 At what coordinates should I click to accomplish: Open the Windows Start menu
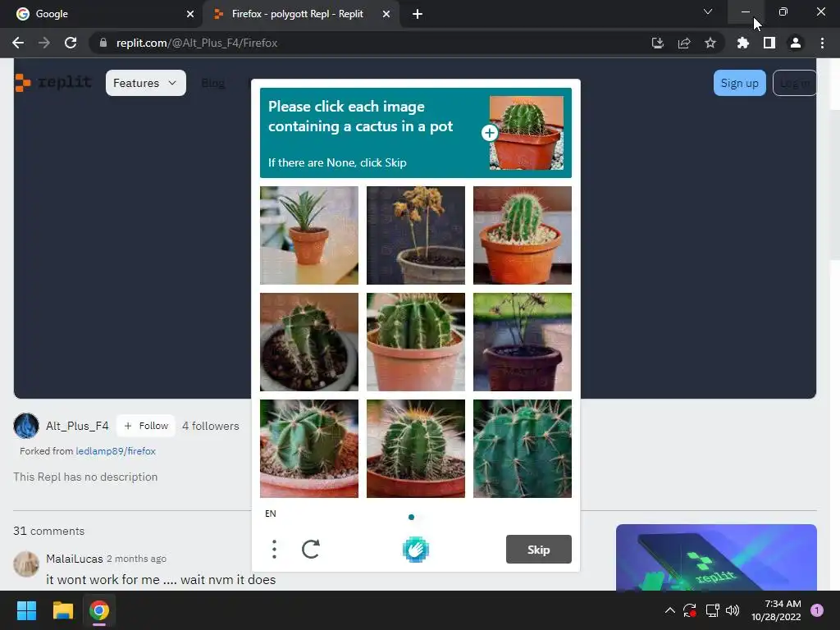pos(26,610)
